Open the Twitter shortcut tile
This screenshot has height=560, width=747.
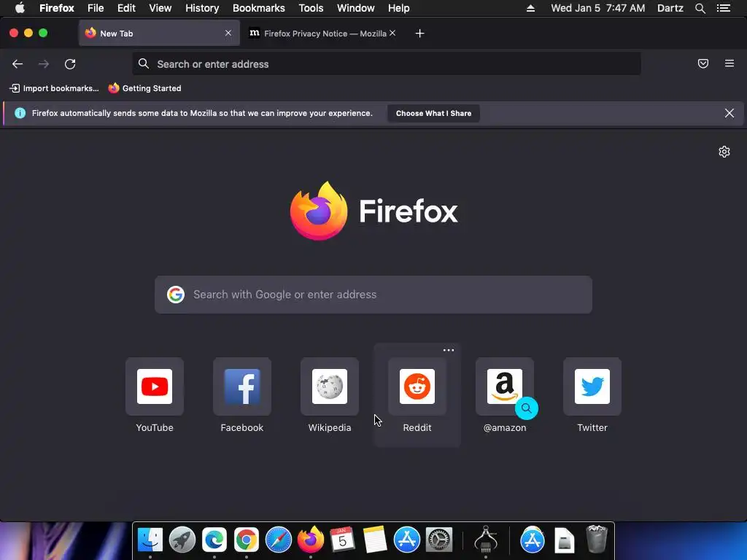592,386
